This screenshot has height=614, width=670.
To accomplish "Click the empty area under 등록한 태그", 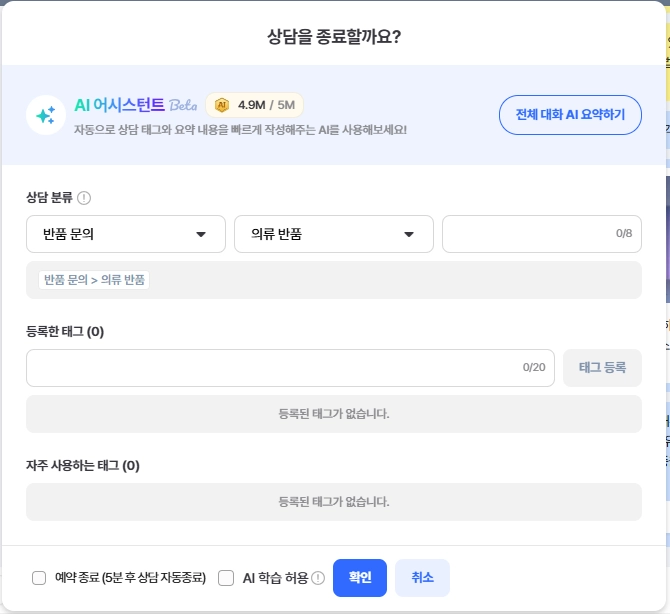I will (334, 414).
